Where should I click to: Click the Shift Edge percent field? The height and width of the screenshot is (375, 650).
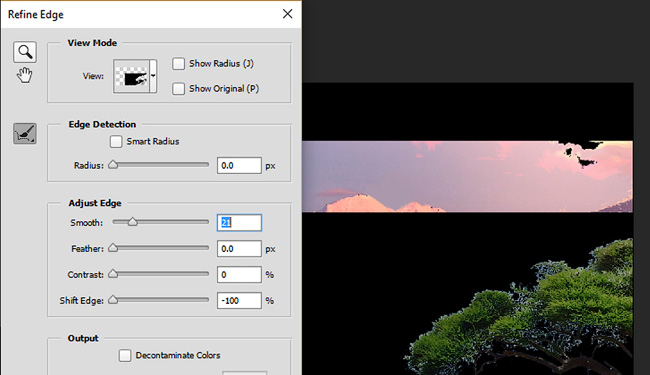click(x=239, y=300)
